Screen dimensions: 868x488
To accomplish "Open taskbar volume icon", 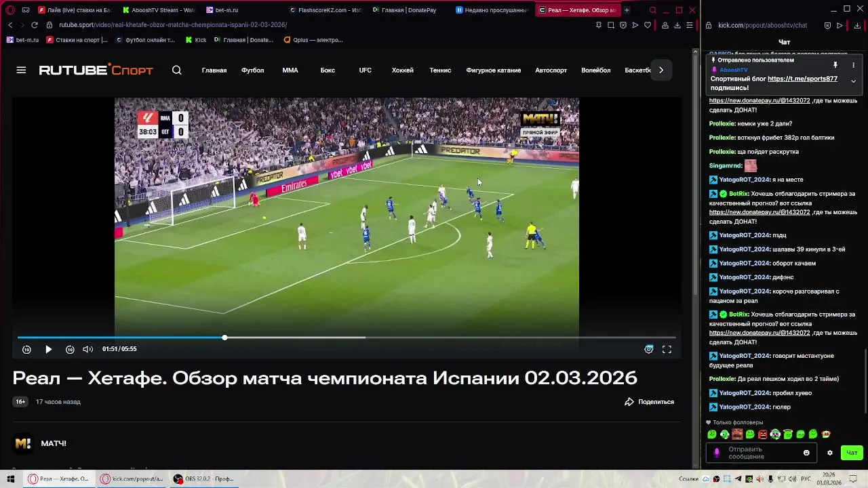I will [792, 479].
